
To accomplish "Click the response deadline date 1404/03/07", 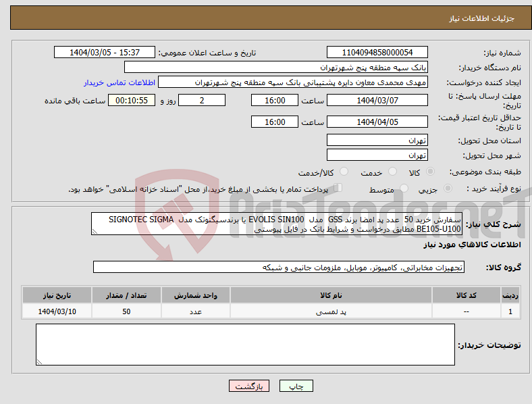I will 377,100.
